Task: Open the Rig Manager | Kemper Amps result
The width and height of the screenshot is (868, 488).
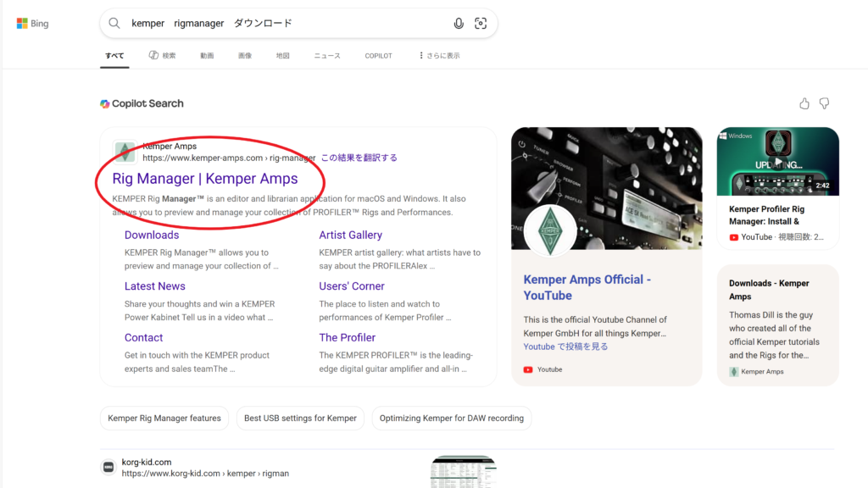Action: [205, 179]
